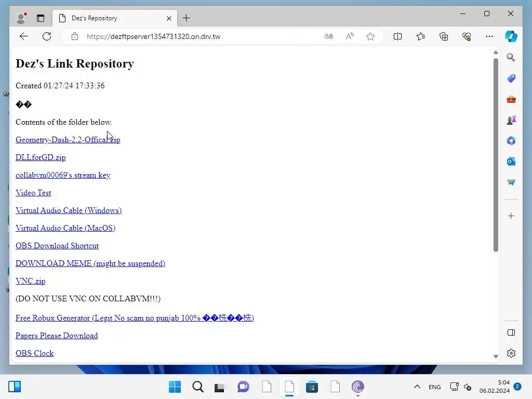Image resolution: width=532 pixels, height=399 pixels.
Task: Open sidebar Shopping tag icon
Action: pyautogui.click(x=511, y=78)
